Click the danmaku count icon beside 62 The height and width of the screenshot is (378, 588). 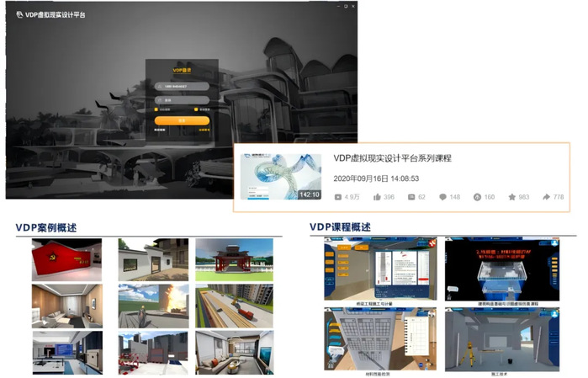point(411,197)
